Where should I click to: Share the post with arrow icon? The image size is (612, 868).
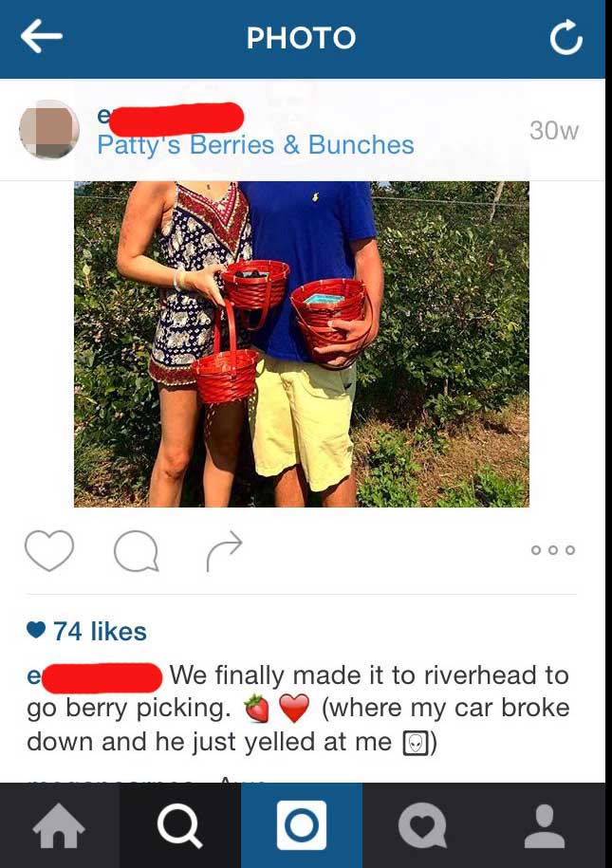tap(224, 551)
